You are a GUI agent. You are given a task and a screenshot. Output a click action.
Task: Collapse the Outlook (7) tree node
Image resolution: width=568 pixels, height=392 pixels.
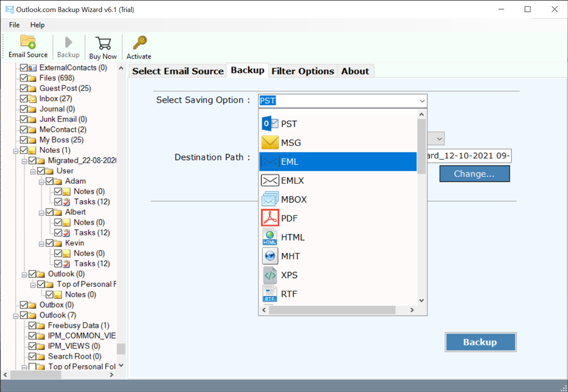(15, 316)
